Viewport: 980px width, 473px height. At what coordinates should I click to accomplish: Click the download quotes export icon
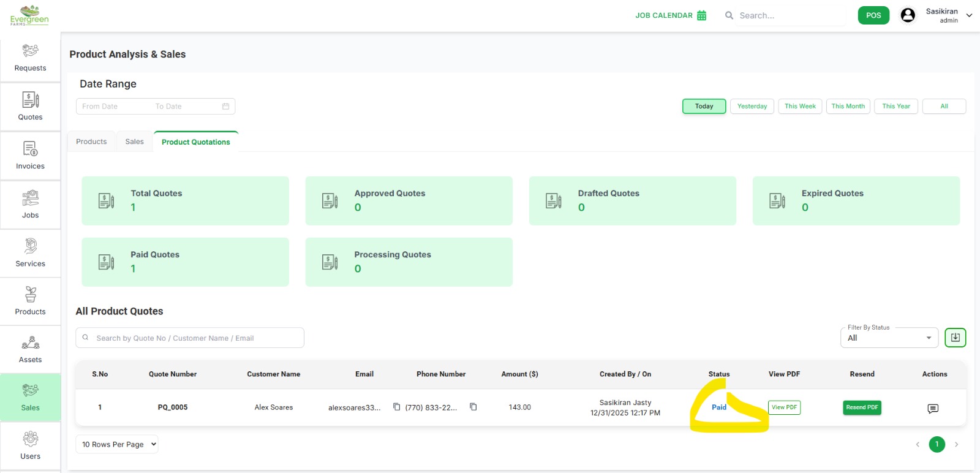[955, 338]
